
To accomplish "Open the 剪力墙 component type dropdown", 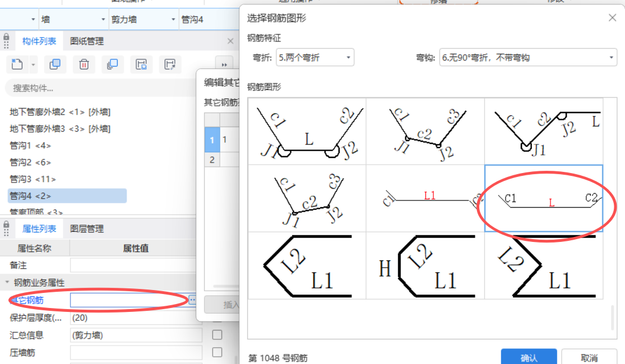I will coord(143,18).
